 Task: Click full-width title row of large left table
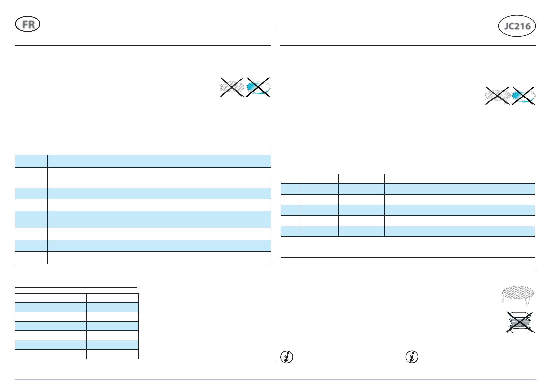[143, 149]
